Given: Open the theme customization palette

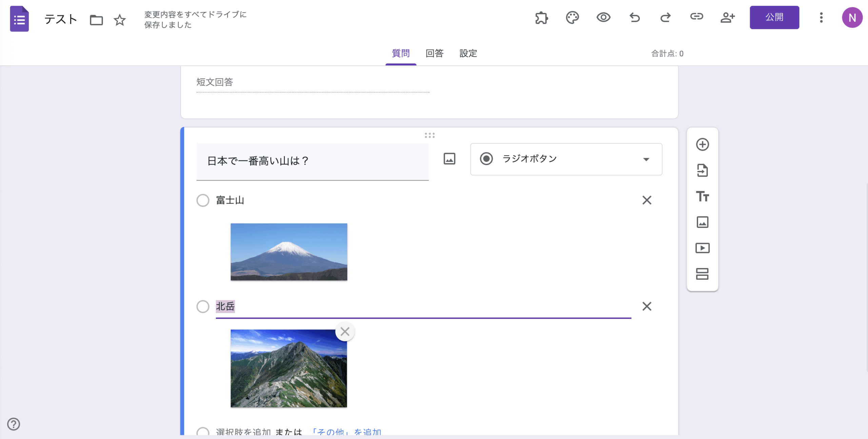Looking at the screenshot, I should pyautogui.click(x=572, y=18).
